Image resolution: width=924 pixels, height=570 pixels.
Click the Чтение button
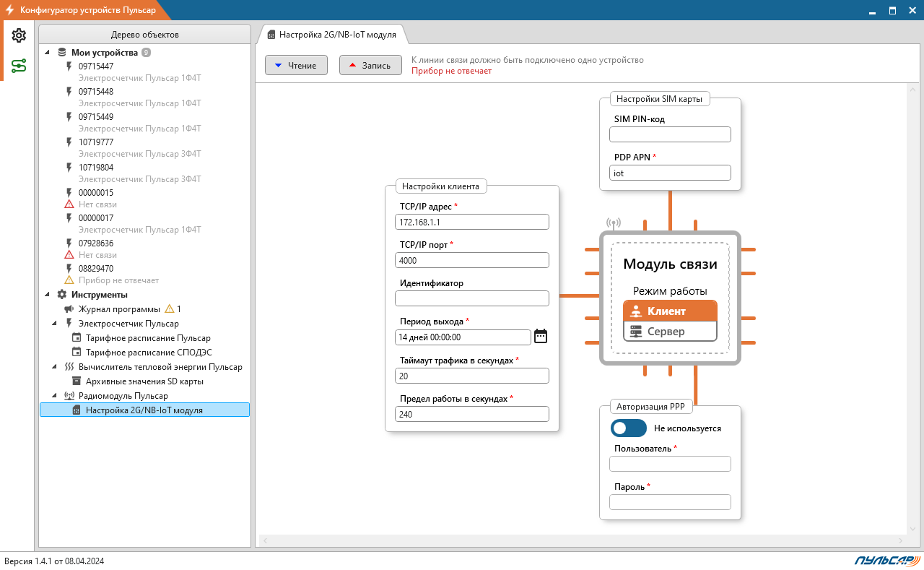tap(296, 65)
